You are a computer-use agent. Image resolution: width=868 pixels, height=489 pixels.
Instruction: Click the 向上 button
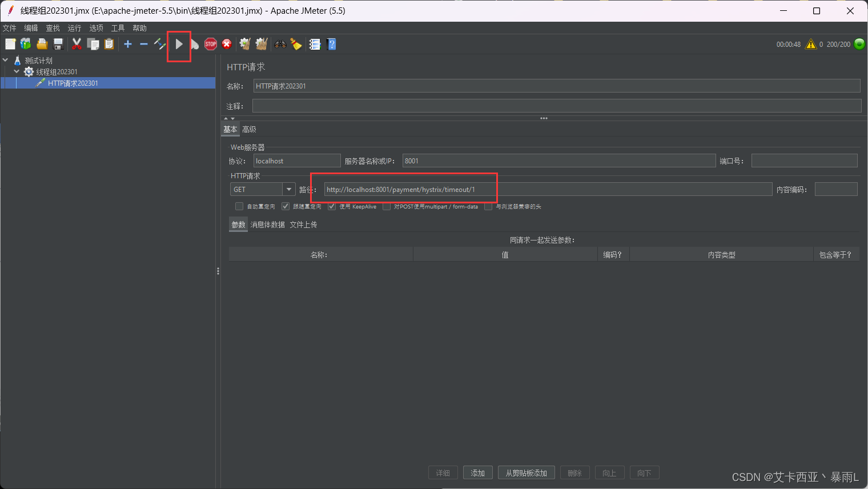(x=610, y=473)
